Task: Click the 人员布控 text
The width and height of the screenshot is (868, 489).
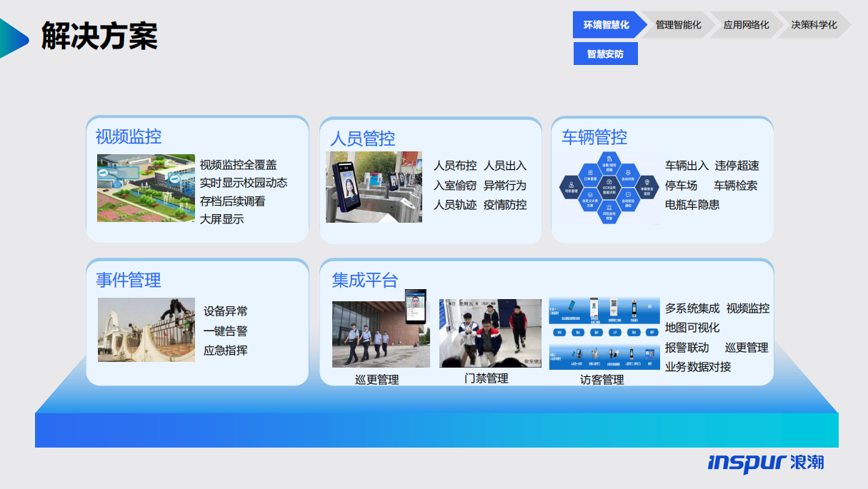Action: (x=455, y=166)
